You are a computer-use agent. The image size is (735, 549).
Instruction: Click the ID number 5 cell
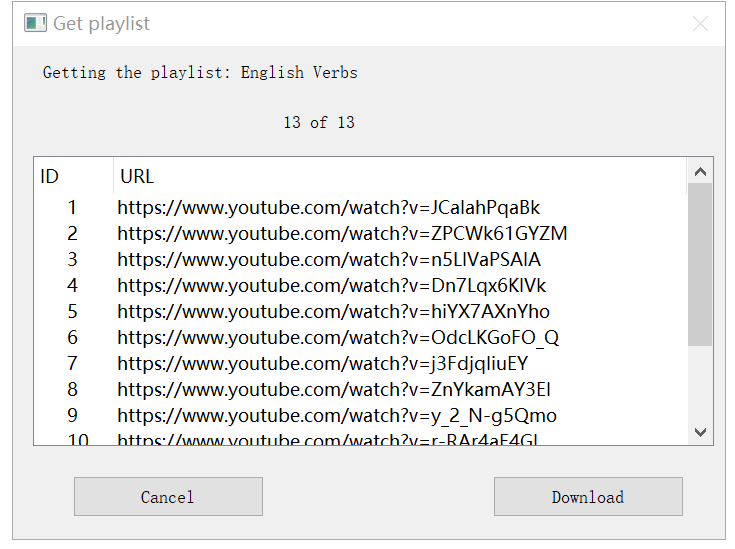click(x=72, y=311)
